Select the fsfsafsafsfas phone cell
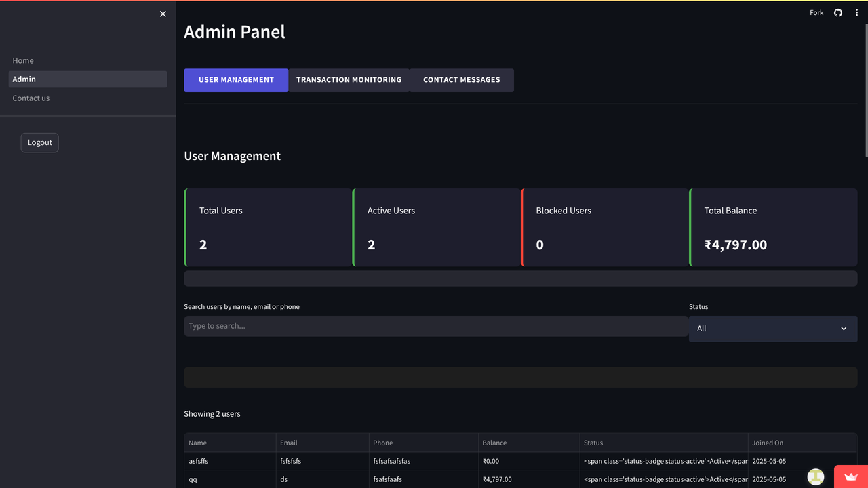 [423, 461]
